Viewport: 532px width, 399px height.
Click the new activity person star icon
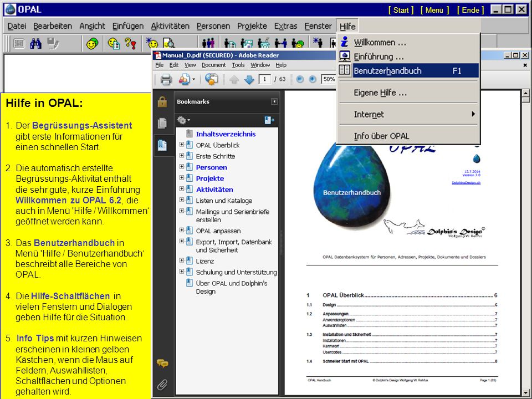tap(318, 43)
